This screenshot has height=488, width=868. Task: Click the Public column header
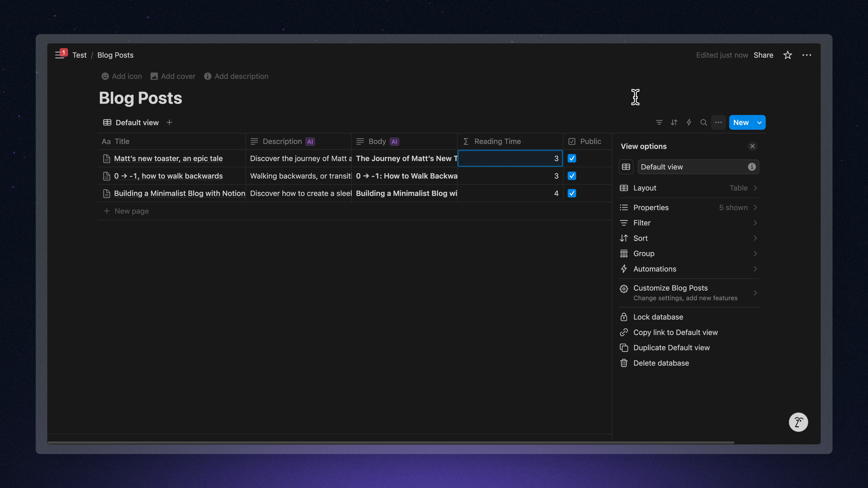click(x=588, y=142)
